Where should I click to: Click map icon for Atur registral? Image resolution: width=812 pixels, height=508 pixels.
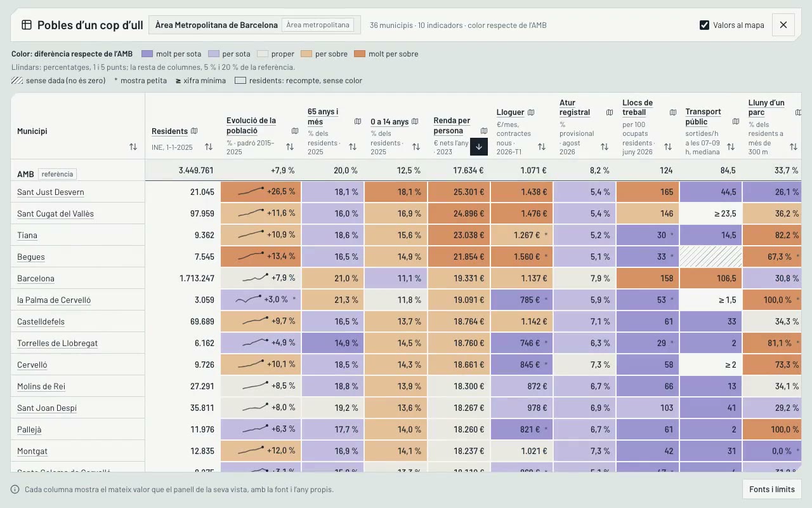click(x=610, y=112)
